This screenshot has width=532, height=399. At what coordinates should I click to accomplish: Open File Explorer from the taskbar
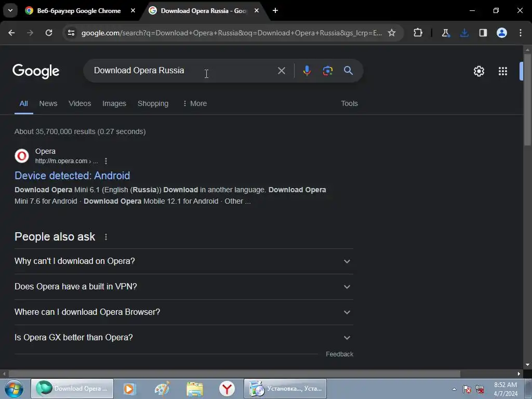click(194, 389)
